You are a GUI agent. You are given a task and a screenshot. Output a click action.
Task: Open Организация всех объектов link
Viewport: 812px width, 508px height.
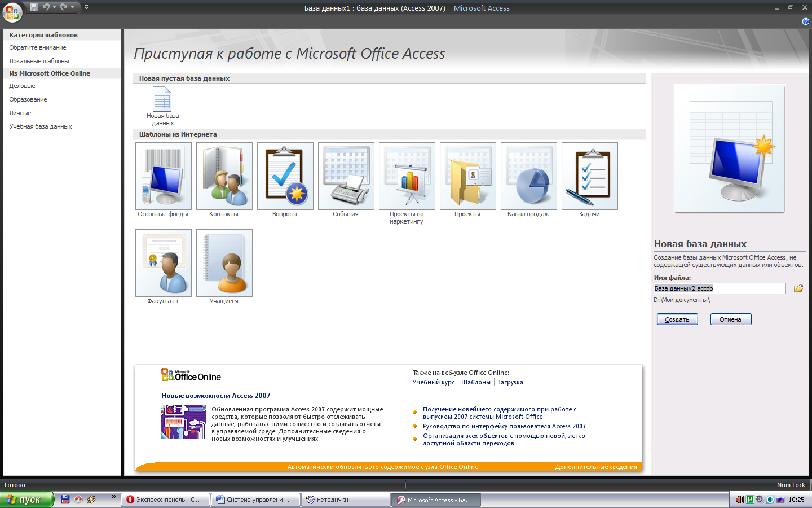click(x=504, y=439)
